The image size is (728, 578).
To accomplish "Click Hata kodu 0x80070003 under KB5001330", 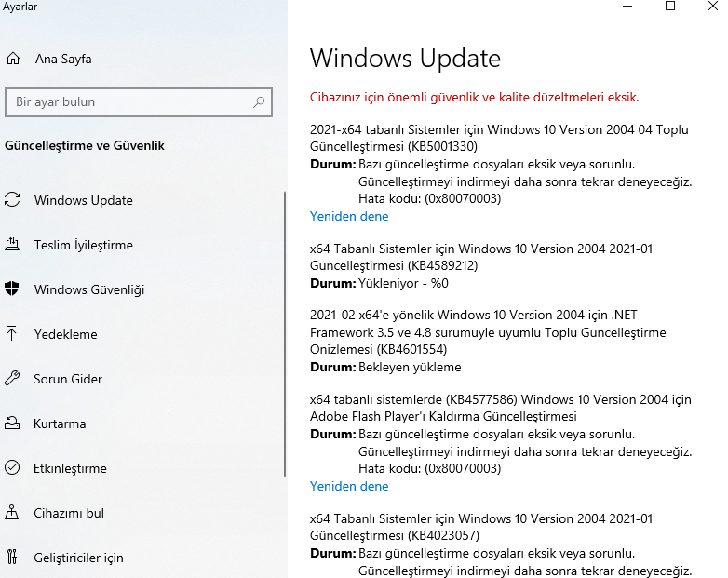I will [x=429, y=198].
